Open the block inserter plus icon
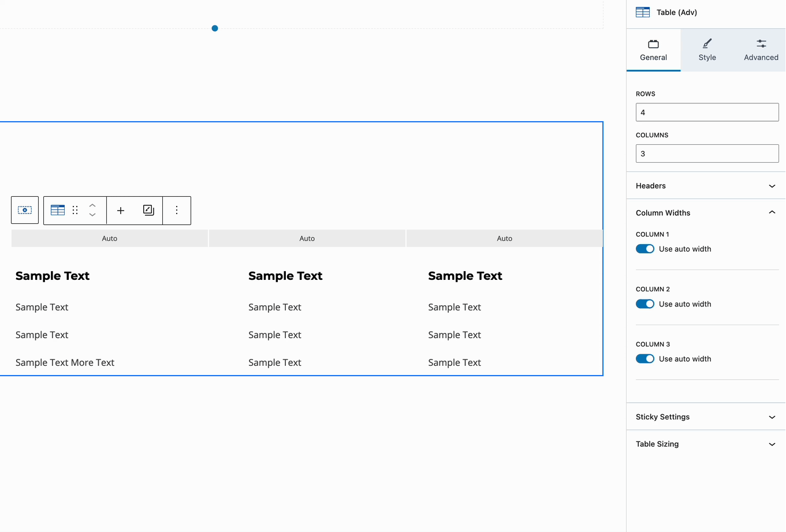The image size is (786, 532). click(120, 210)
